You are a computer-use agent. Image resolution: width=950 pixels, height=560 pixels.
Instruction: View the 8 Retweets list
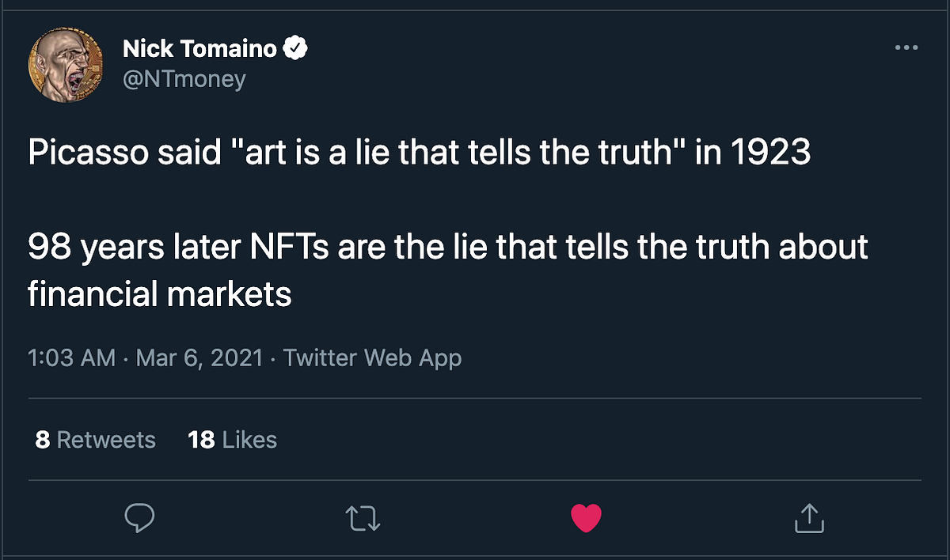(96, 440)
